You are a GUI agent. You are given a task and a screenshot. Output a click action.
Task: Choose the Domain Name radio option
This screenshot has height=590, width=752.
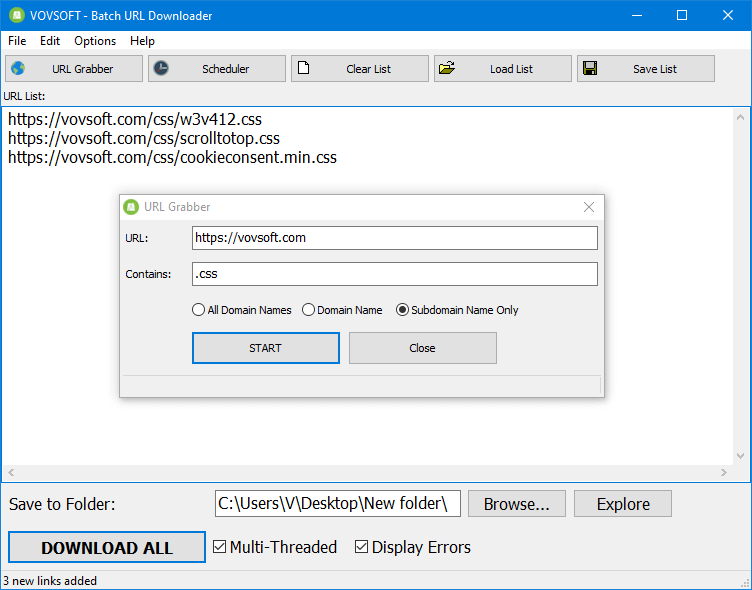pyautogui.click(x=309, y=310)
